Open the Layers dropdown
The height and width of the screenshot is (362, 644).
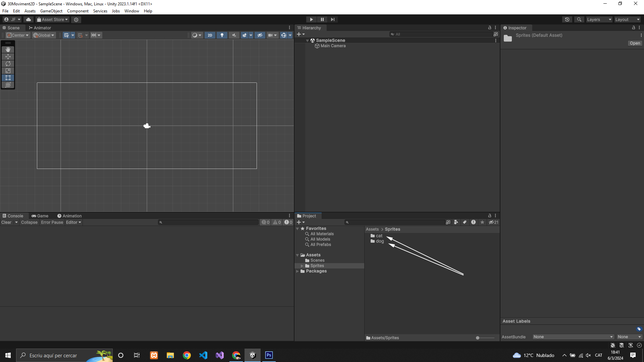point(599,19)
